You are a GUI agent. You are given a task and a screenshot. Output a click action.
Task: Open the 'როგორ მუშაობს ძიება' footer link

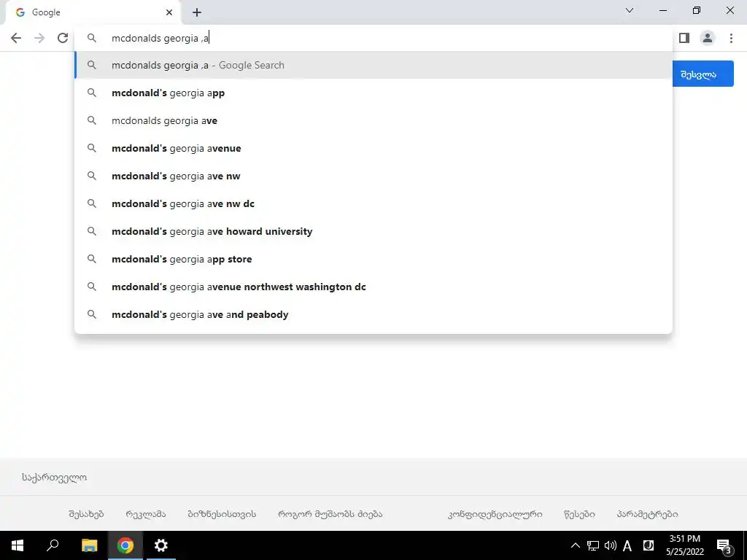pyautogui.click(x=330, y=514)
